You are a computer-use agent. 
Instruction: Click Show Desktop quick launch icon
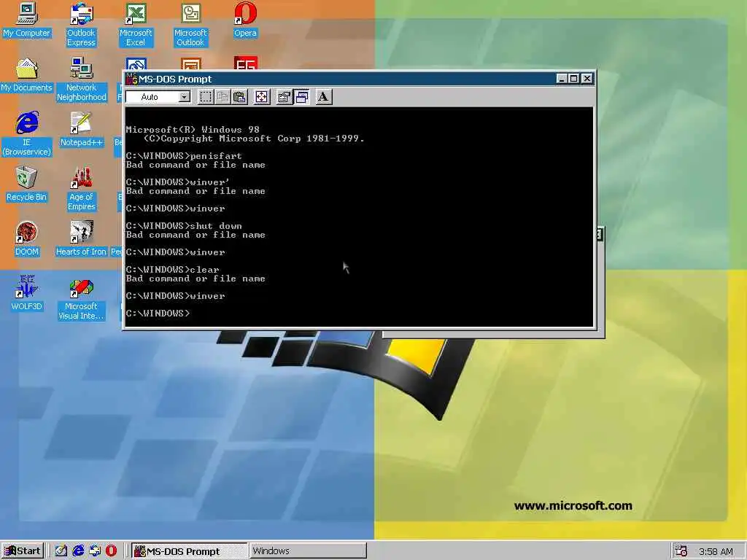click(61, 551)
